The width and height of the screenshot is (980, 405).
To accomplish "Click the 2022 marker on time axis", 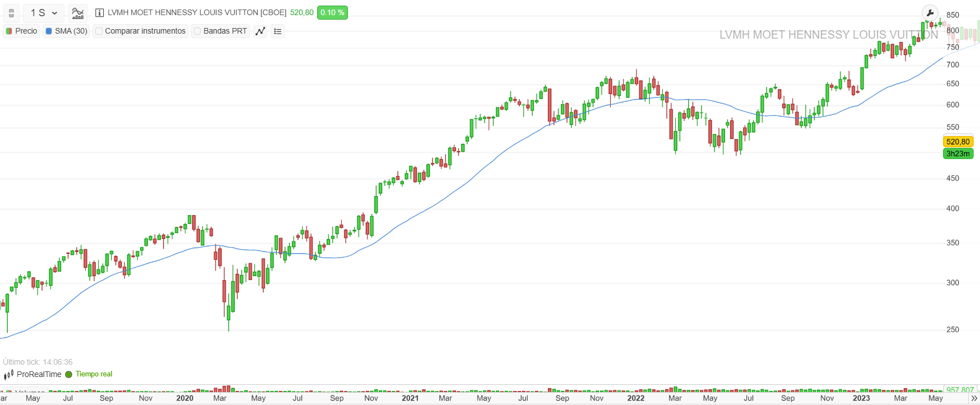I will pyautogui.click(x=636, y=398).
